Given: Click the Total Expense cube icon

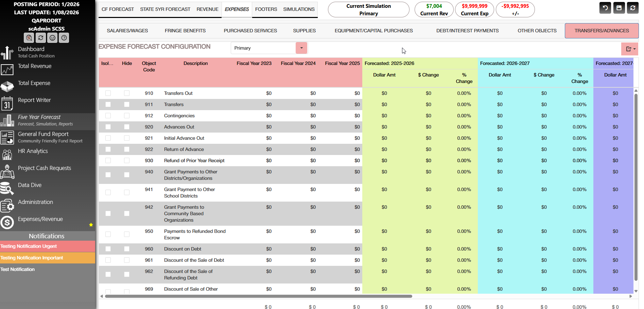Looking at the screenshot, I should 7,87.
